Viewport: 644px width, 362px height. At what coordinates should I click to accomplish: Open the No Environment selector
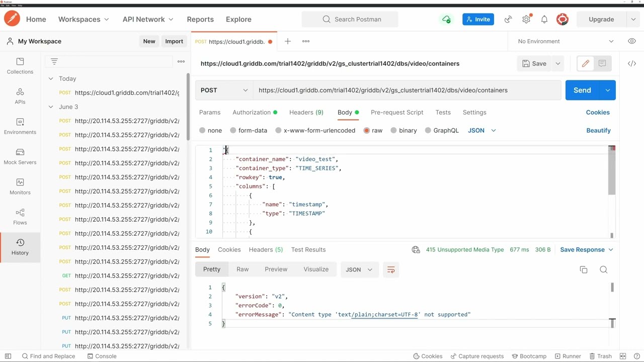tap(566, 41)
